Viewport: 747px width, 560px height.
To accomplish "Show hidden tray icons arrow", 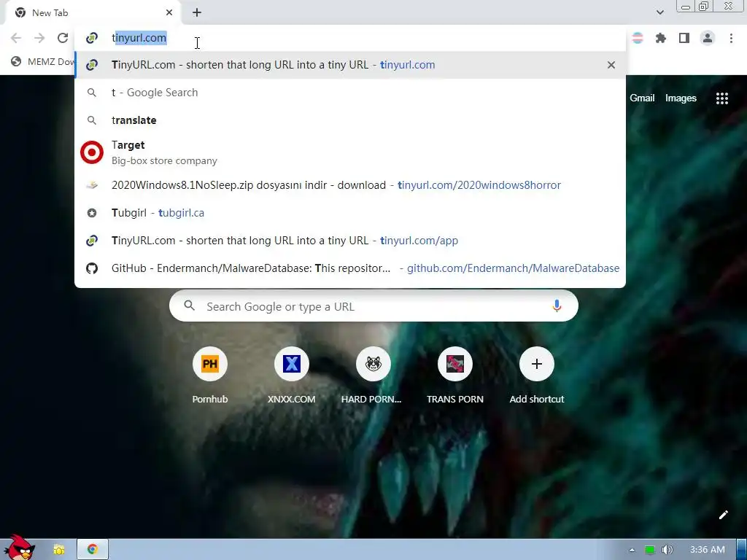I will point(632,550).
